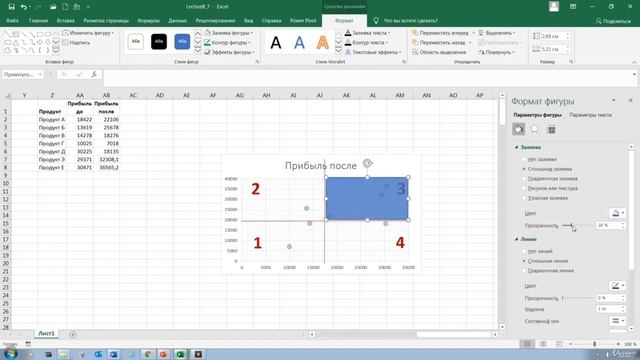Click the Надпись text box tool
The height and width of the screenshot is (360, 640).
click(76, 42)
